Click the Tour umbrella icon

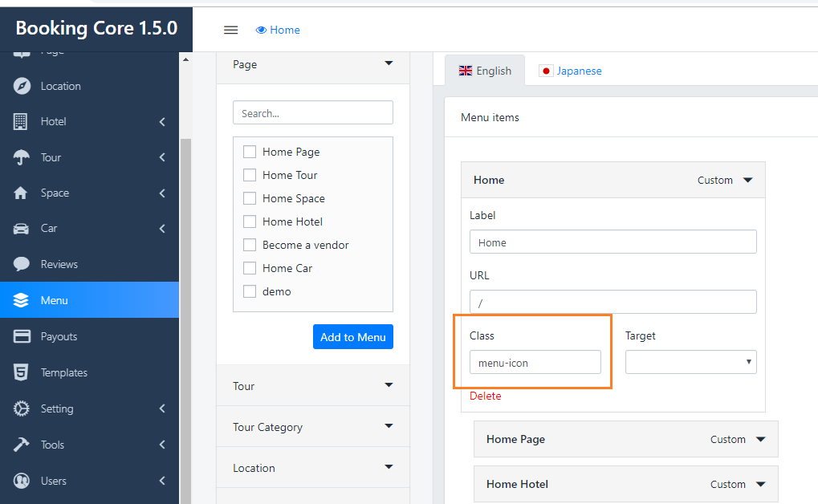(x=22, y=157)
